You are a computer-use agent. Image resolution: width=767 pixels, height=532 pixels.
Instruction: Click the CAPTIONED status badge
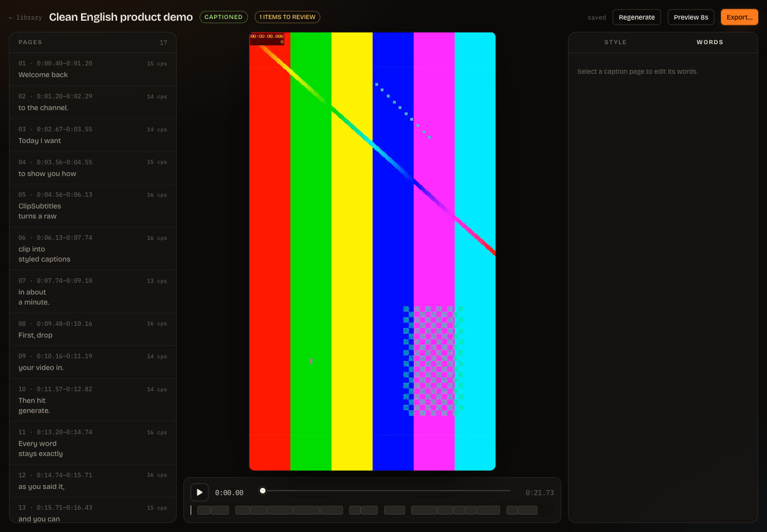(224, 17)
